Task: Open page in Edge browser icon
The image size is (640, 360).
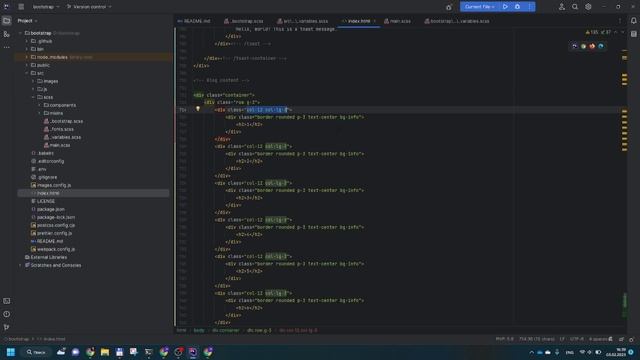Action: pyautogui.click(x=601, y=46)
